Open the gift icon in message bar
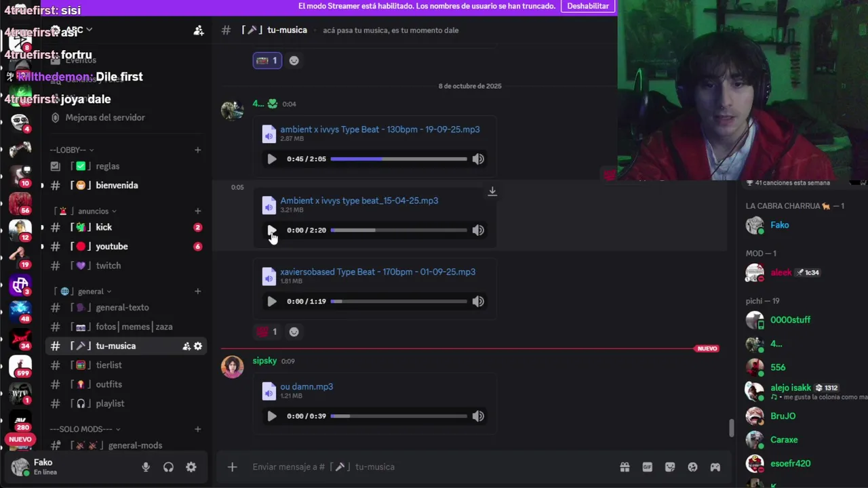Image resolution: width=868 pixels, height=488 pixels. click(x=625, y=467)
